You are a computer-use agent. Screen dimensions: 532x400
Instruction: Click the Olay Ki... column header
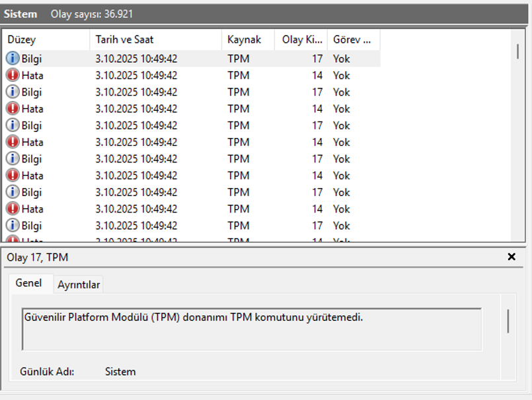[301, 40]
